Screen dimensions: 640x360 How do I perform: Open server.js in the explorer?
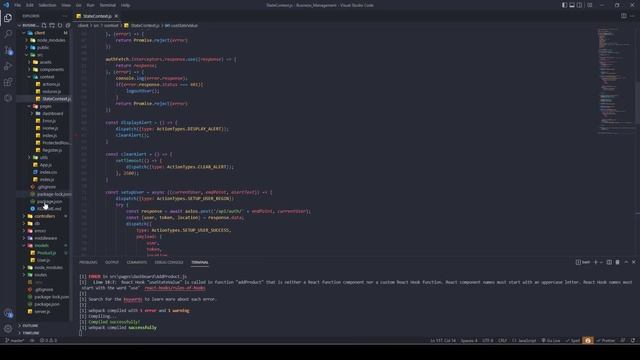click(x=42, y=311)
